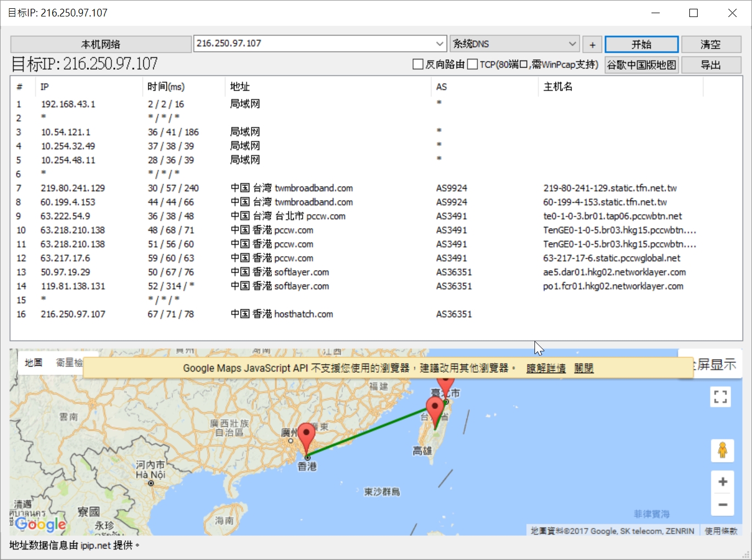Select hop row 192.168.43.1
This screenshot has width=752, height=560.
point(376,104)
